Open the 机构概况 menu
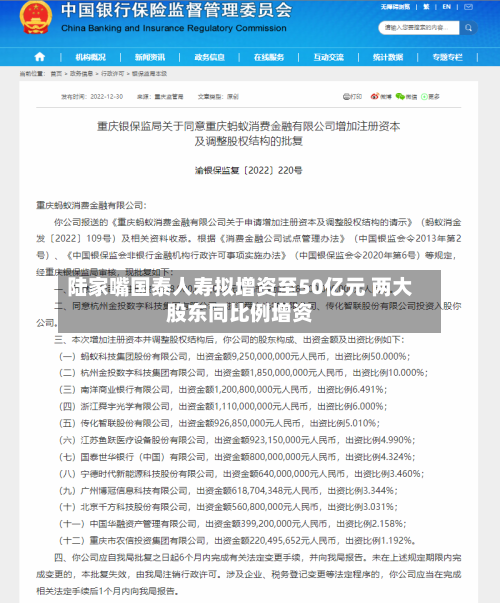This screenshot has width=500, height=603. click(91, 57)
